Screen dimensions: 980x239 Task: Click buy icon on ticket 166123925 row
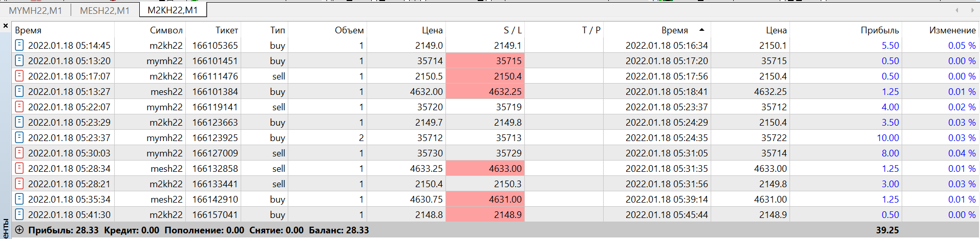[x=19, y=137]
